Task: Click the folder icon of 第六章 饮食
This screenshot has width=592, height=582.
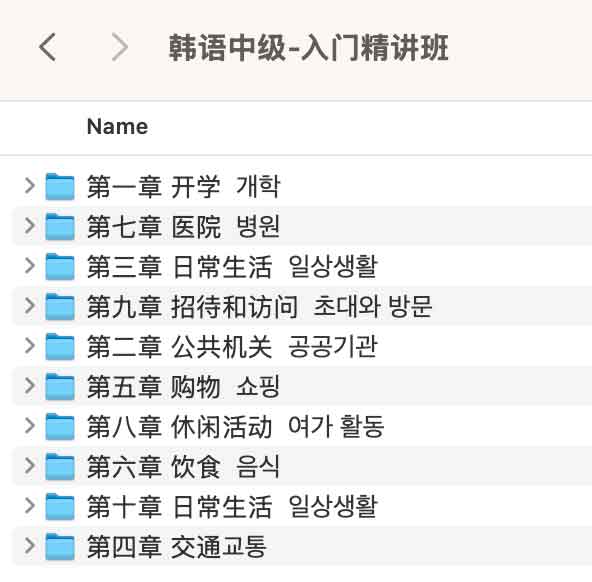Action: (60, 466)
